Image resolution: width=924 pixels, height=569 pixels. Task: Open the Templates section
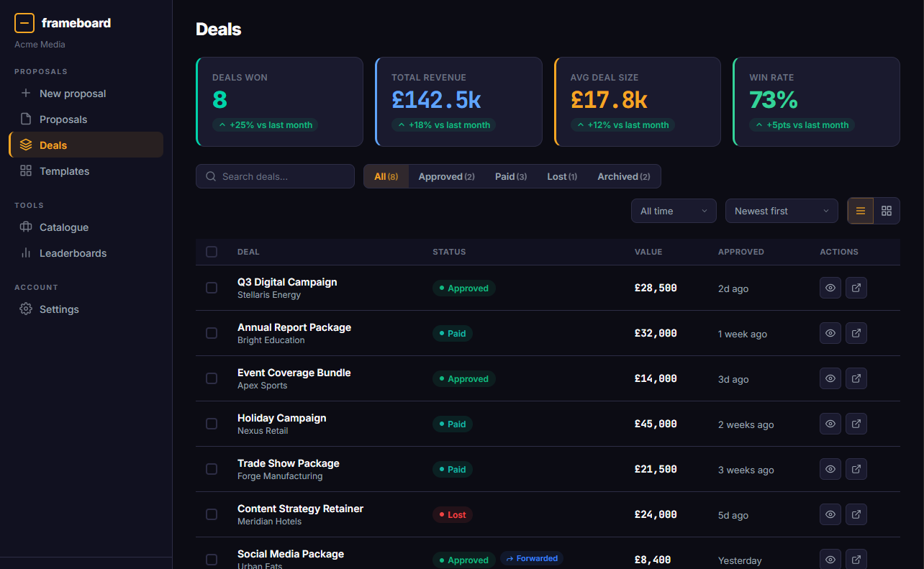tap(86, 171)
